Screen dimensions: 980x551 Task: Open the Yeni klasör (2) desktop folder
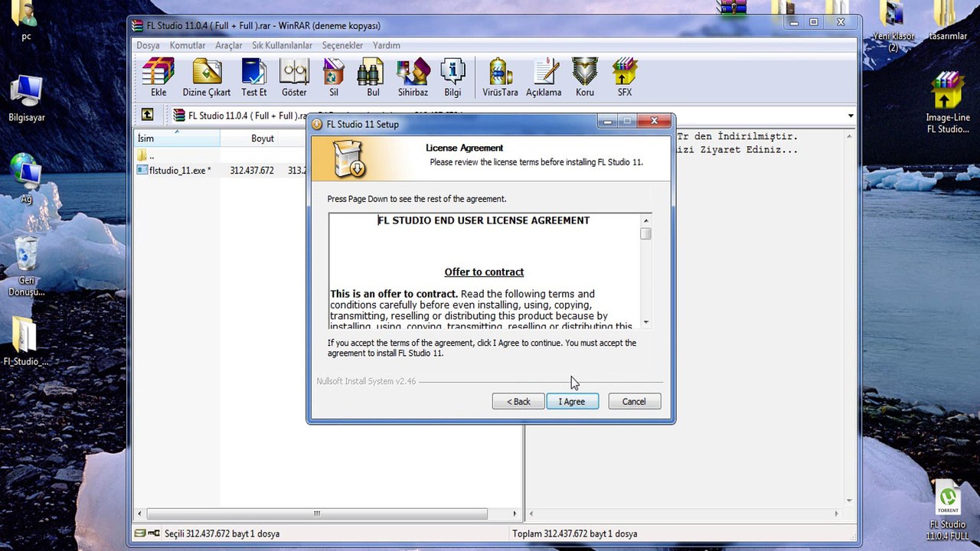[x=893, y=27]
